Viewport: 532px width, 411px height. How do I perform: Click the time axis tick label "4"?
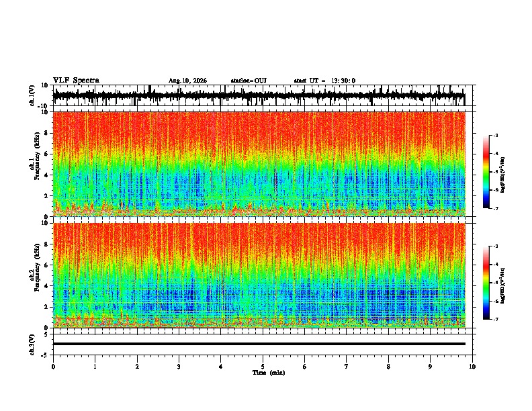pos(221,367)
